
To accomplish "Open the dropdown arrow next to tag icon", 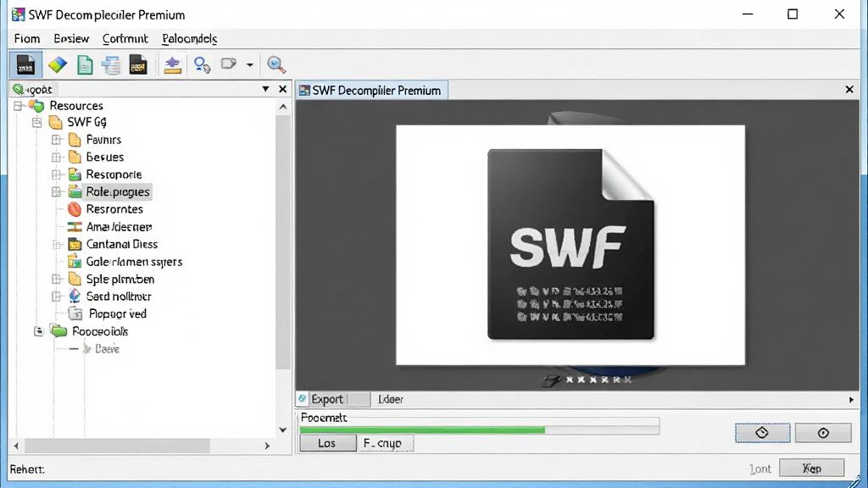I will (x=250, y=64).
